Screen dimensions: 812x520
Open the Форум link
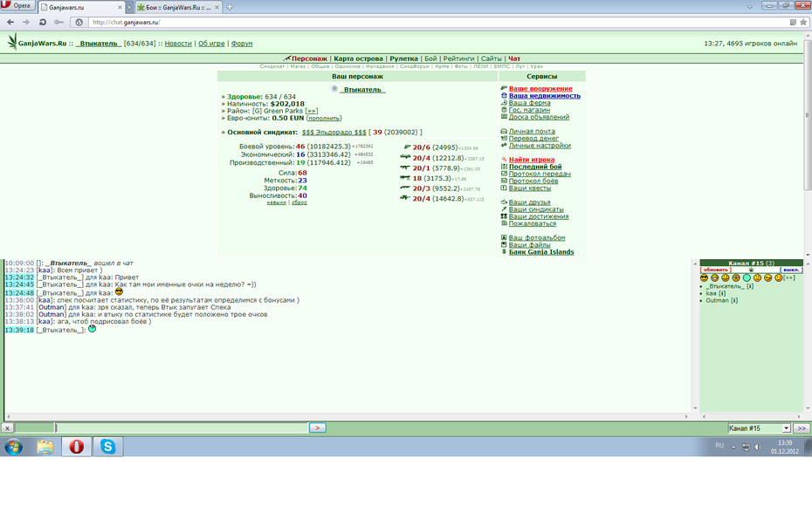(x=242, y=44)
